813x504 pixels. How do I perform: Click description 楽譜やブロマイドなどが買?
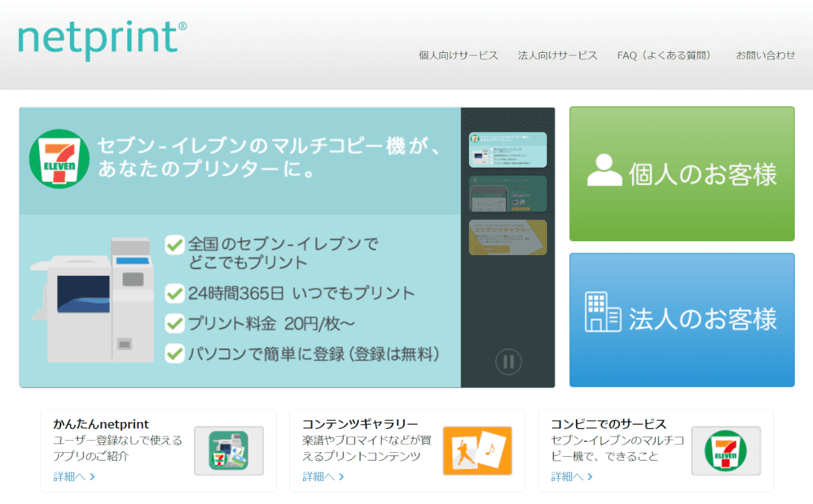coord(367,440)
